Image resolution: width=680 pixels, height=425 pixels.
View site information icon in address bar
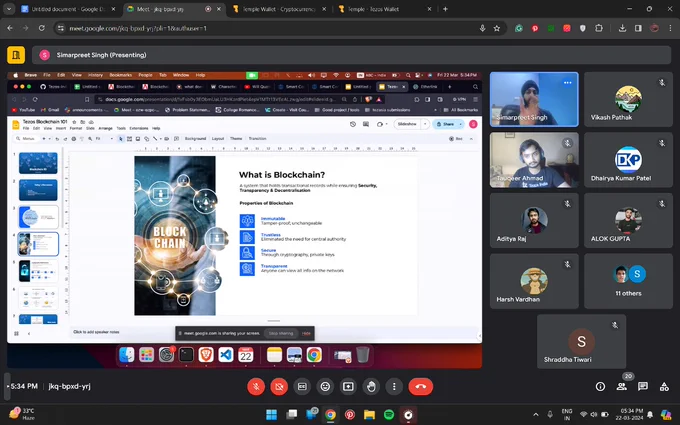[61, 28]
